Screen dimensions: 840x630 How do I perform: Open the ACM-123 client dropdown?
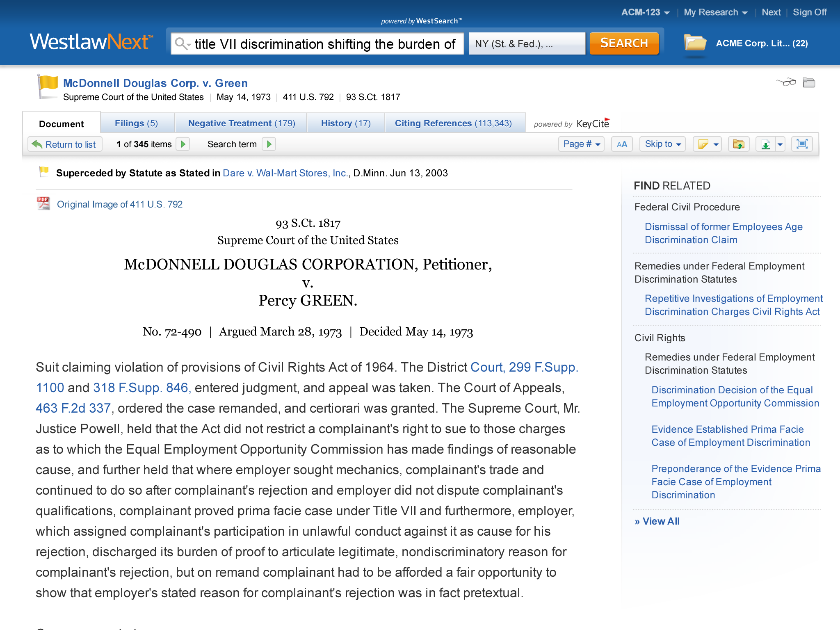pos(645,12)
